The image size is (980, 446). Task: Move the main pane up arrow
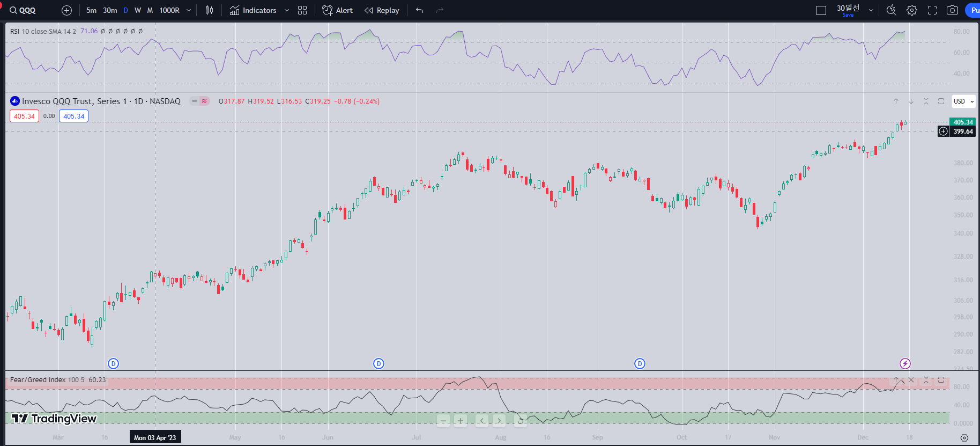[x=896, y=101]
